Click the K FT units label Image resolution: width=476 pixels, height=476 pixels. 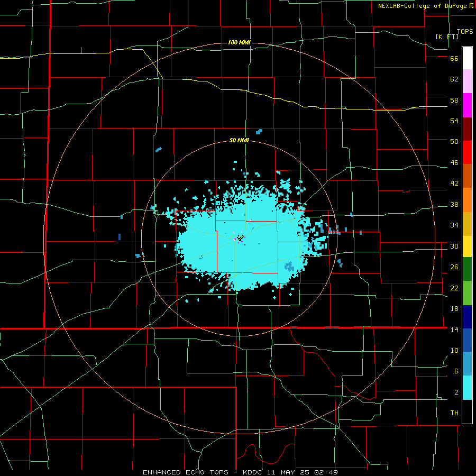coord(447,36)
